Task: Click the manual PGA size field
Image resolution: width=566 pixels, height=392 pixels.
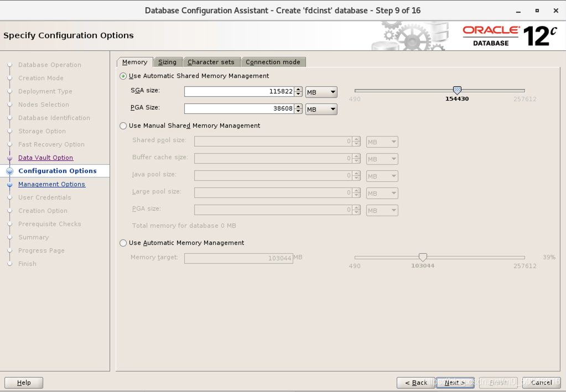Action: 273,210
